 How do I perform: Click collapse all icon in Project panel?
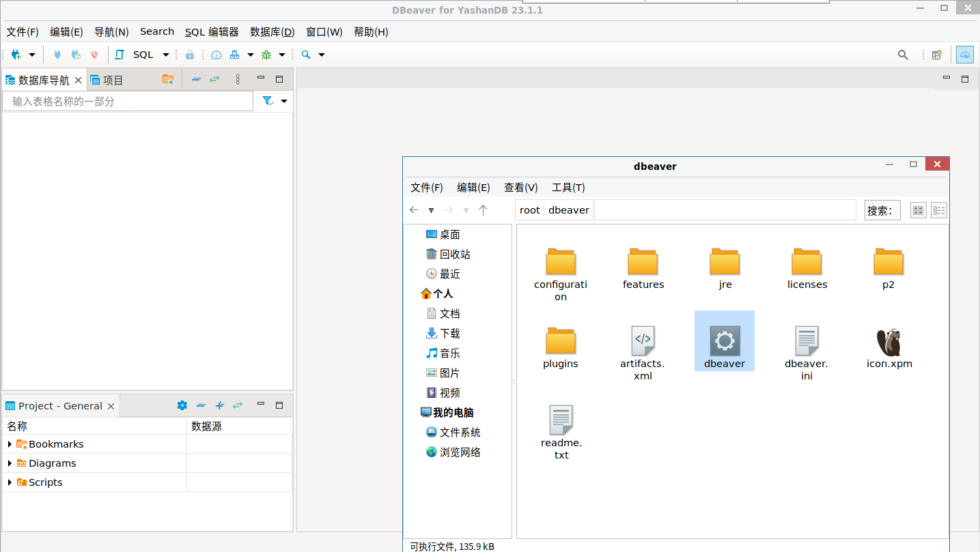(x=201, y=405)
